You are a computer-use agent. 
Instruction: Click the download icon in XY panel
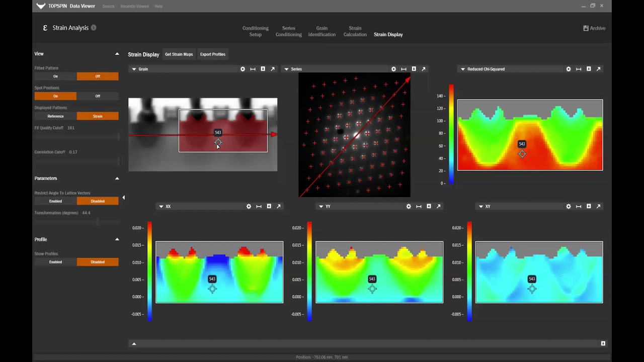[589, 206]
